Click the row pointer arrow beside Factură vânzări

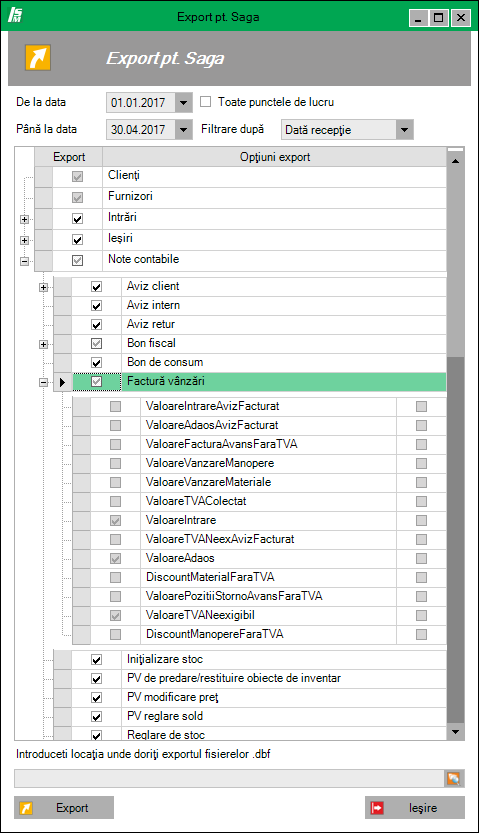point(63,381)
